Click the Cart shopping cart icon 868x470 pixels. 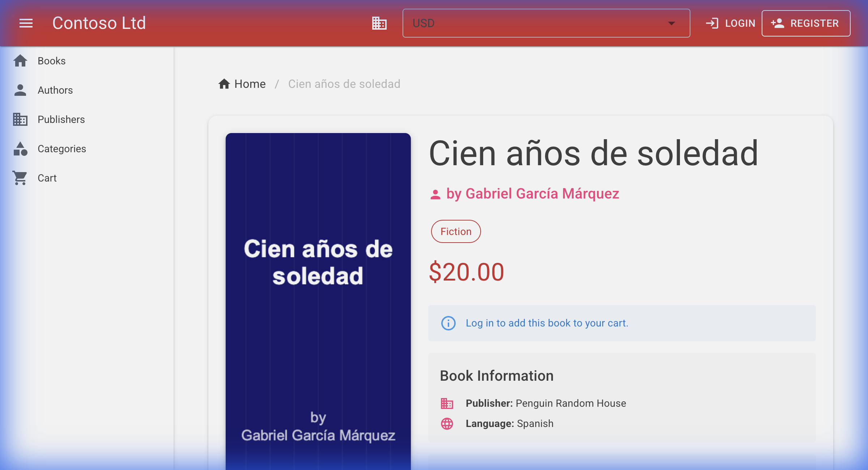[x=20, y=178]
